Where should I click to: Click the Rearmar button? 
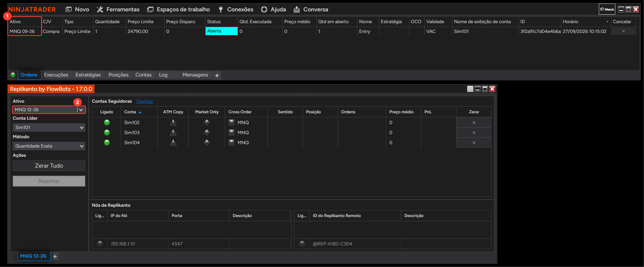(x=49, y=181)
